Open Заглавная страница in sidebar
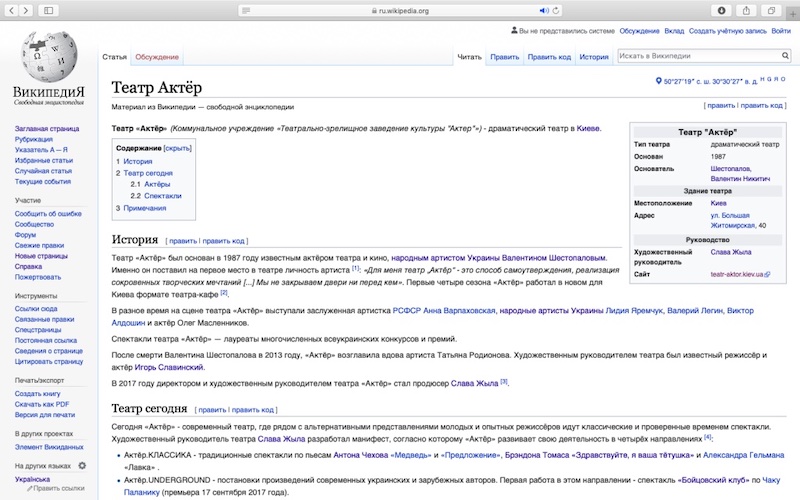The width and height of the screenshot is (800, 500). tap(47, 129)
